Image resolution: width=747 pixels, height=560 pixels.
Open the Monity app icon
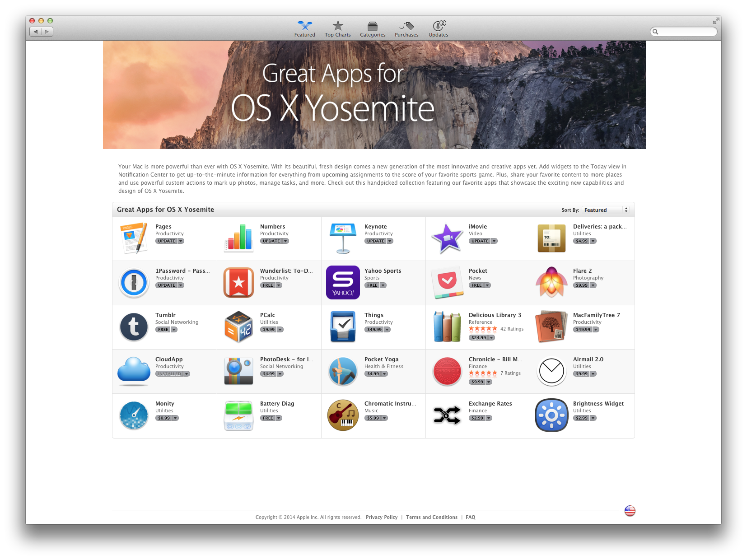pos(134,415)
